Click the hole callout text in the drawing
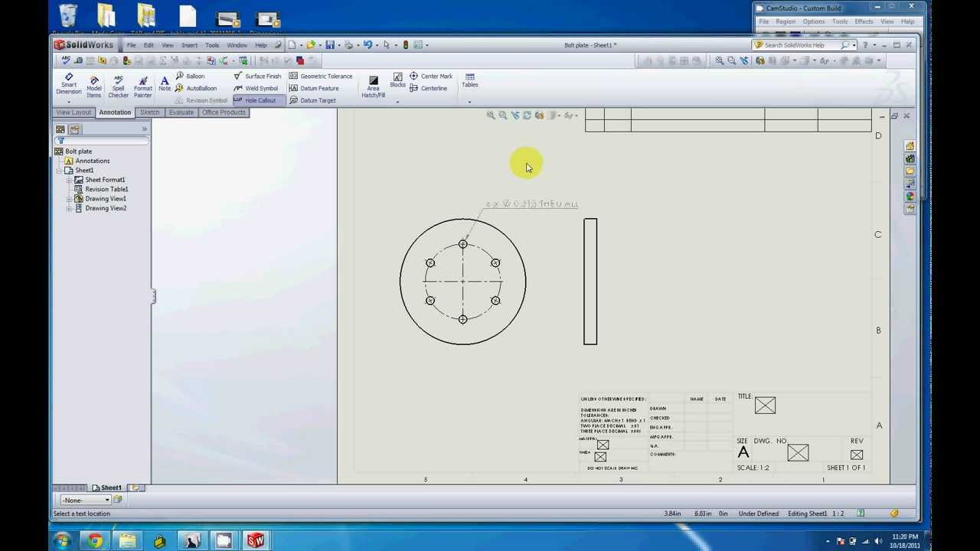 (x=532, y=204)
